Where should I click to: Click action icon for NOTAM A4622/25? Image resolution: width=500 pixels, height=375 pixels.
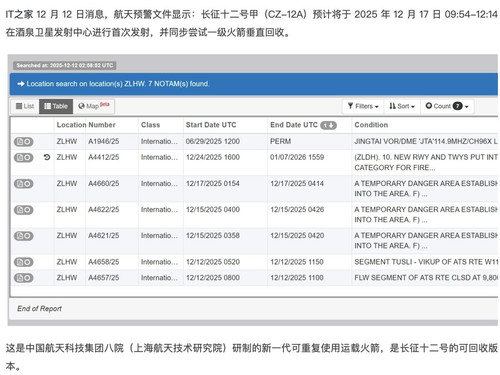click(x=24, y=210)
